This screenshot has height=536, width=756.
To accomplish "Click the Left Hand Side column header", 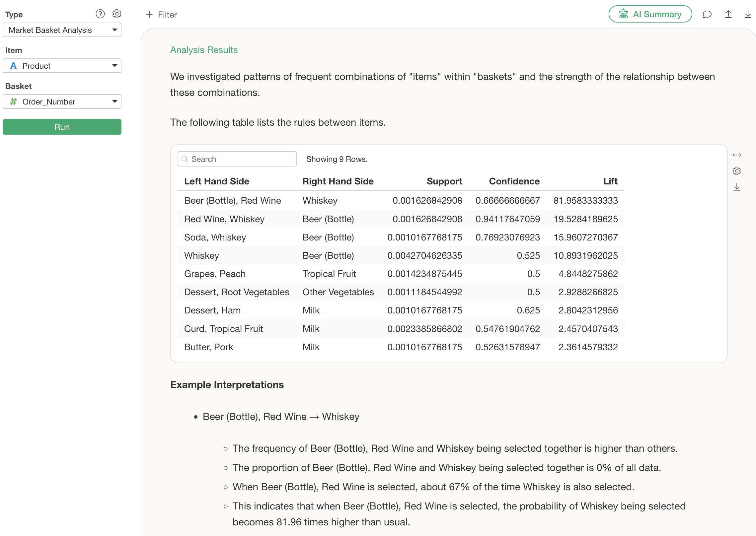I will [x=216, y=181].
